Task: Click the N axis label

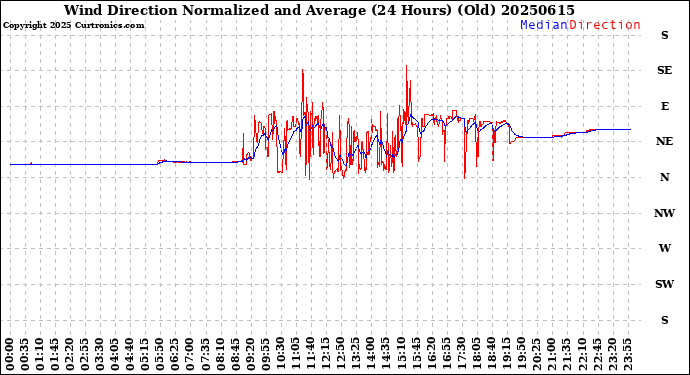Action: pos(664,177)
